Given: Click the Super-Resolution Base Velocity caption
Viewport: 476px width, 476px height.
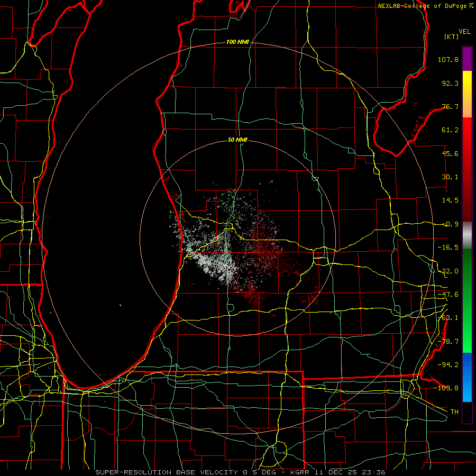Looking at the screenshot, I should 241,472.
